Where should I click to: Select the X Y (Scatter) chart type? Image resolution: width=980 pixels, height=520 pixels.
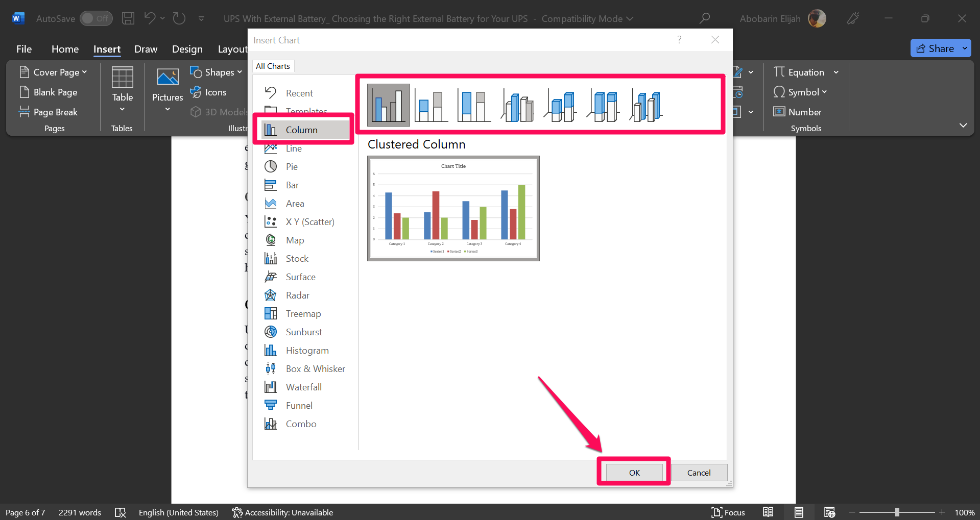(x=310, y=221)
